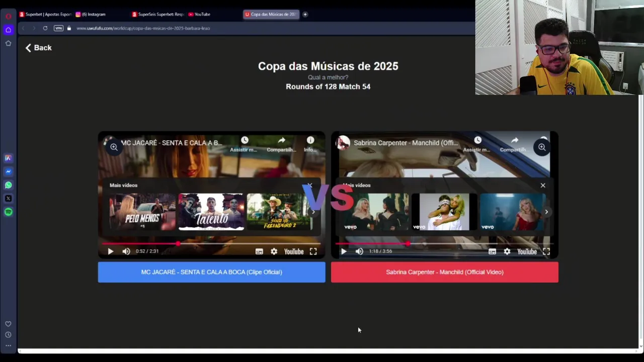Image resolution: width=644 pixels, height=362 pixels.
Task: Open sidebar three-dots more options
Action: coord(8,345)
